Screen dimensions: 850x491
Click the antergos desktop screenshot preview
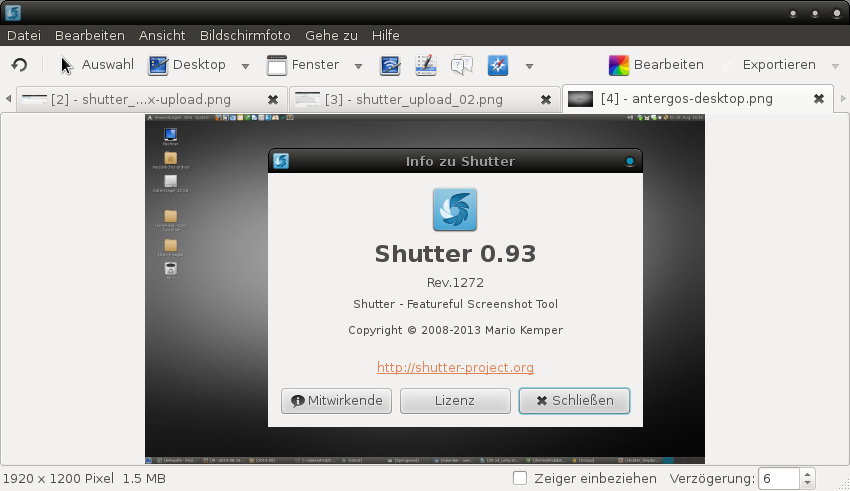click(x=424, y=289)
